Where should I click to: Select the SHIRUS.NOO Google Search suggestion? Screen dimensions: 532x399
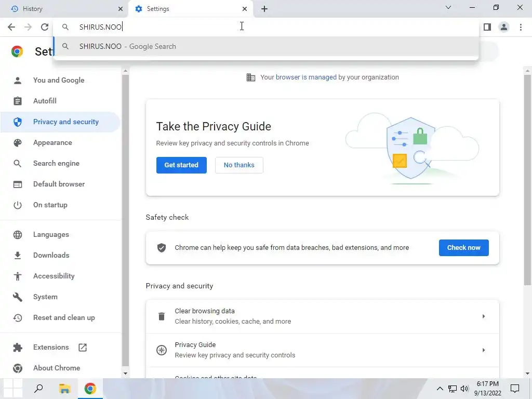pyautogui.click(x=267, y=46)
